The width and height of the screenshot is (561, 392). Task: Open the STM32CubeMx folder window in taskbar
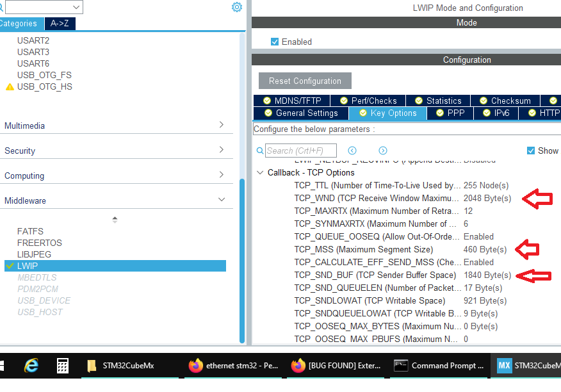pos(129,366)
